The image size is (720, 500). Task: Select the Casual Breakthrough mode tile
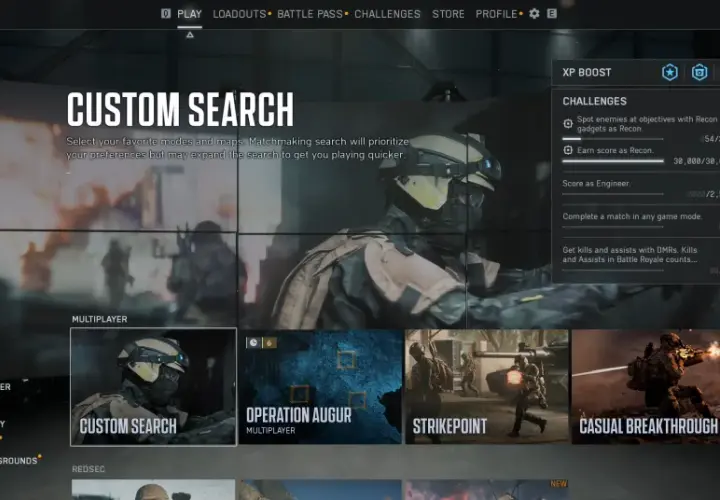coord(646,387)
